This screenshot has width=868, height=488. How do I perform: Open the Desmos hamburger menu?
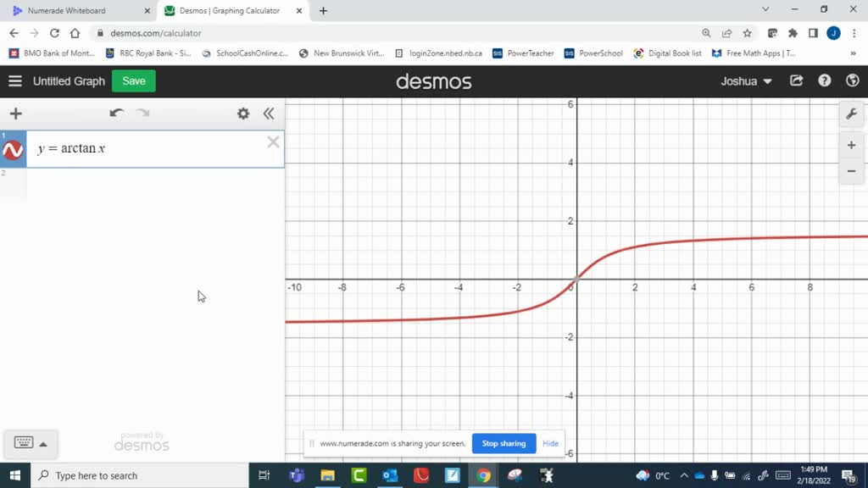coord(15,81)
